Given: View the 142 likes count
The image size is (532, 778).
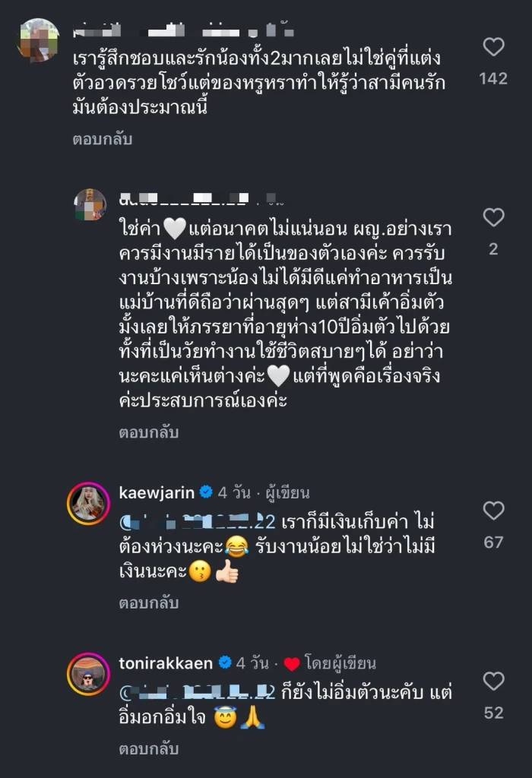Looking at the screenshot, I should coord(494,78).
